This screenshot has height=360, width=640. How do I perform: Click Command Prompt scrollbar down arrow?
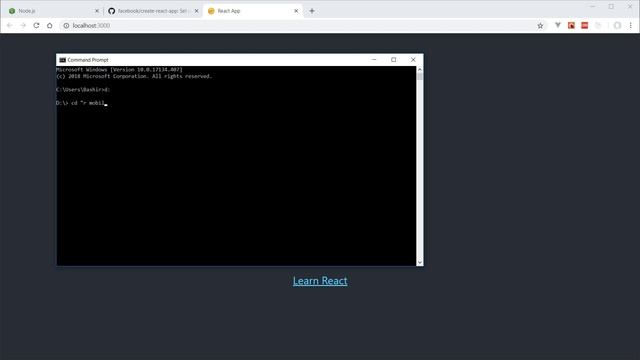(x=420, y=262)
